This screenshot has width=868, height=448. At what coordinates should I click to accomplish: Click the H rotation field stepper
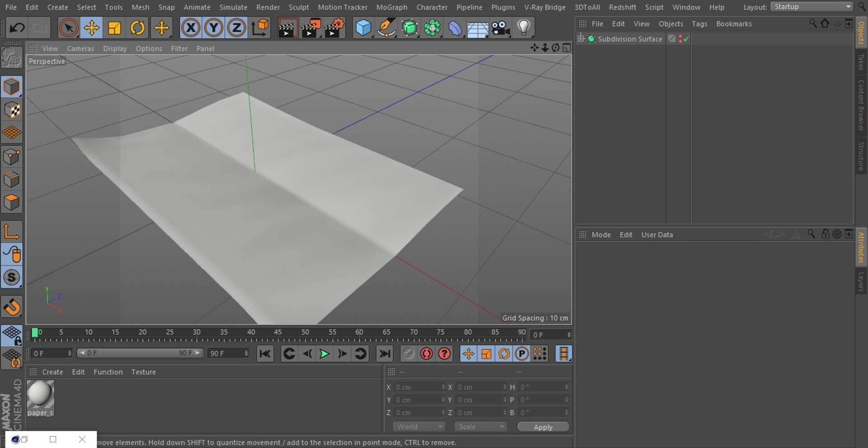coord(566,387)
